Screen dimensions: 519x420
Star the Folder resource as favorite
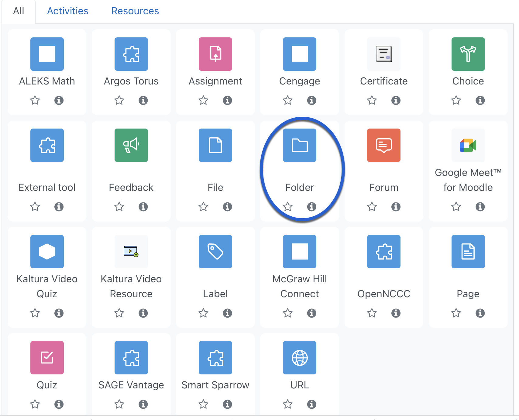[x=287, y=207]
